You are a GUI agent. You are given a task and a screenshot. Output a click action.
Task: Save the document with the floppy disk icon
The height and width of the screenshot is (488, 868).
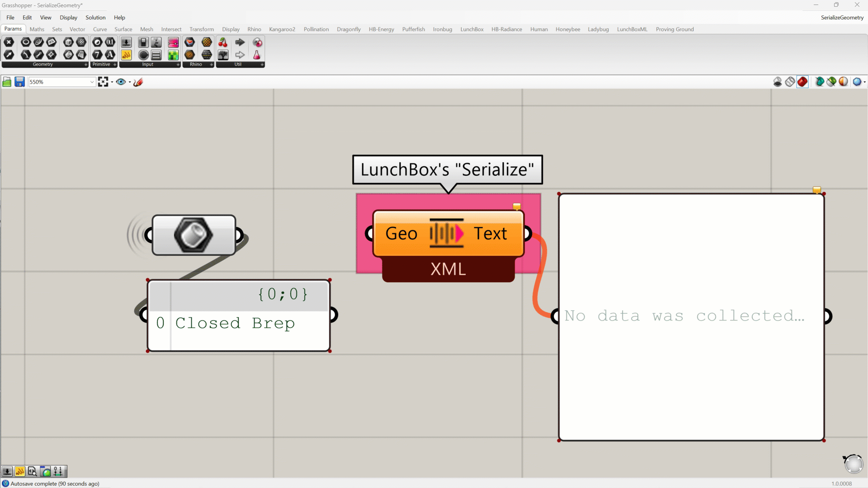pyautogui.click(x=19, y=82)
